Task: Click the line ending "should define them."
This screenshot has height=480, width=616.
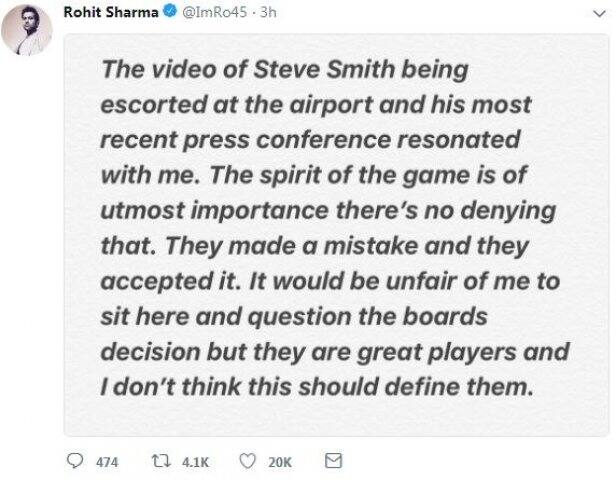Action: (317, 387)
